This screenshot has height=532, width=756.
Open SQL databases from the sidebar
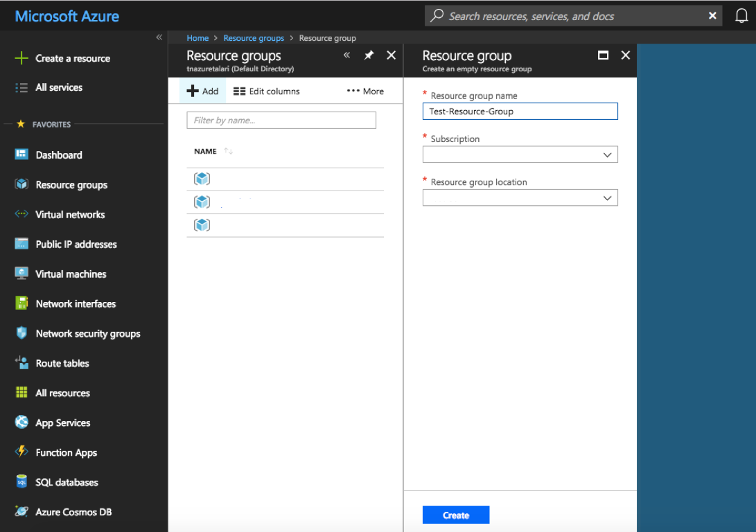pos(67,482)
